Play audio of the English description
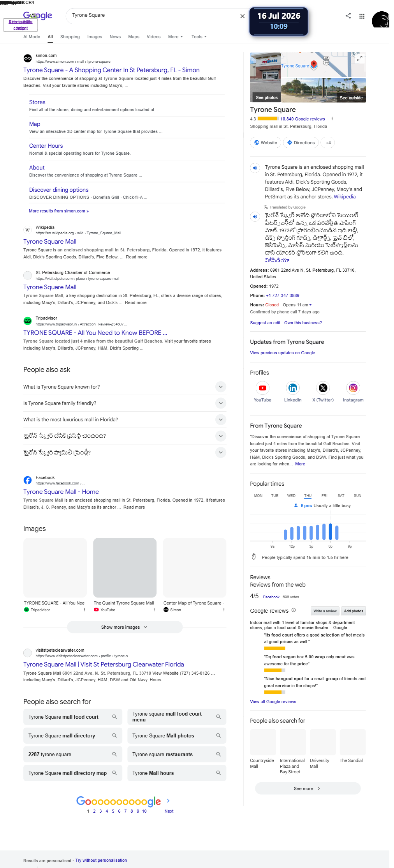 (255, 168)
